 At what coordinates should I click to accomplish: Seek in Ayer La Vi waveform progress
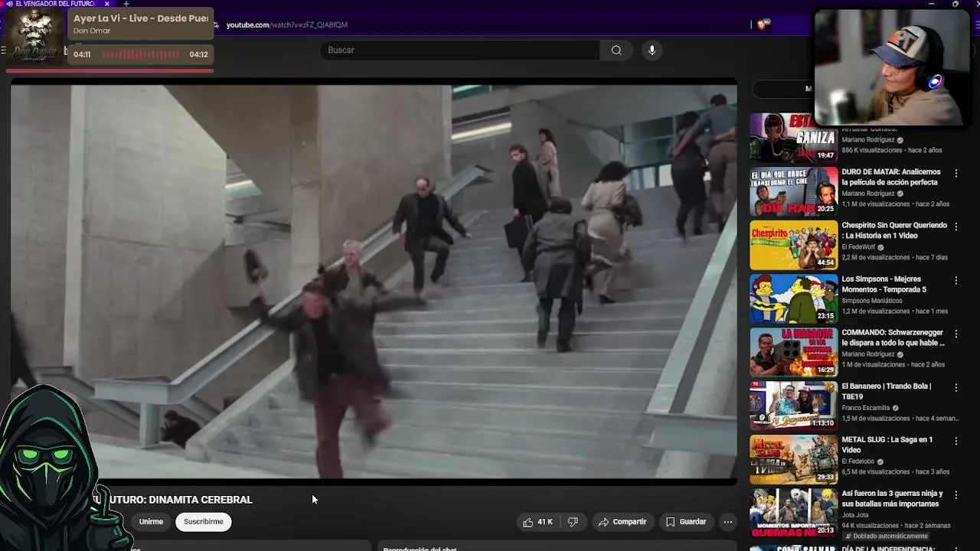coord(141,54)
